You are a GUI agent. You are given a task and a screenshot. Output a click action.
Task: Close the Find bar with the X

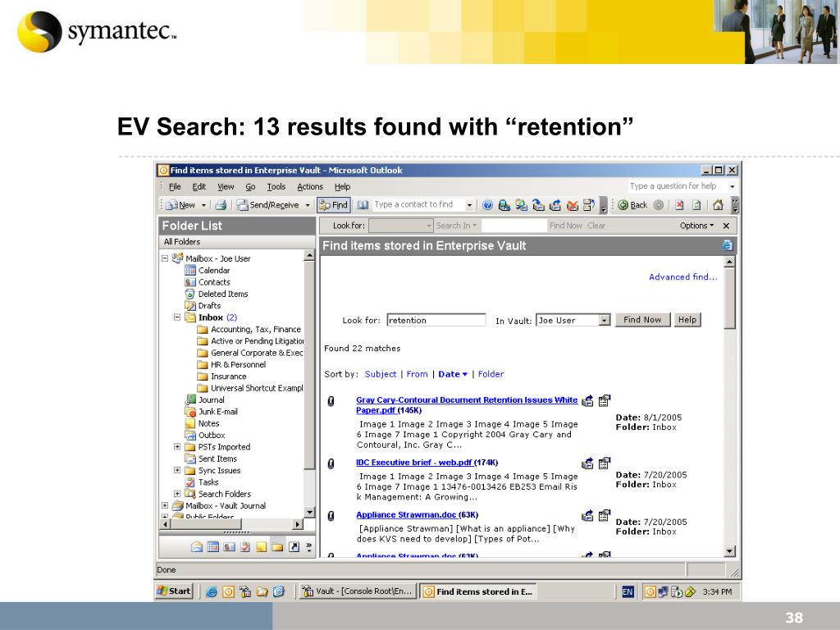[727, 226]
